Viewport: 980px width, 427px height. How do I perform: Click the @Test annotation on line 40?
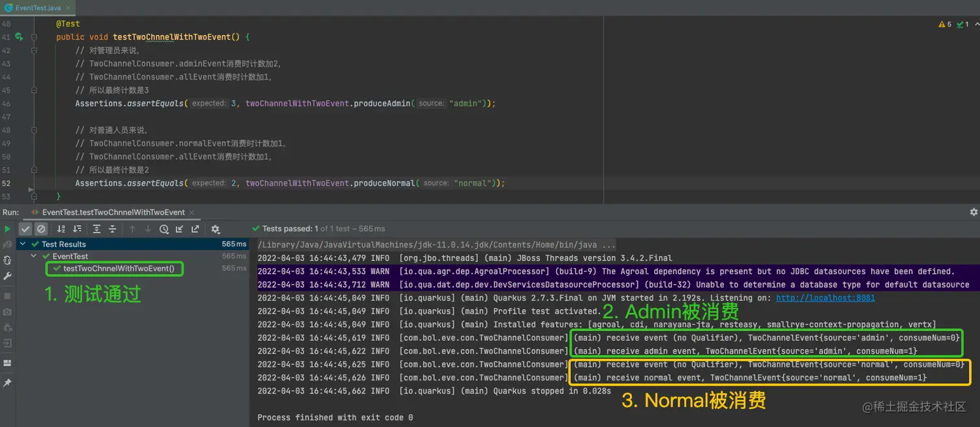coord(68,24)
